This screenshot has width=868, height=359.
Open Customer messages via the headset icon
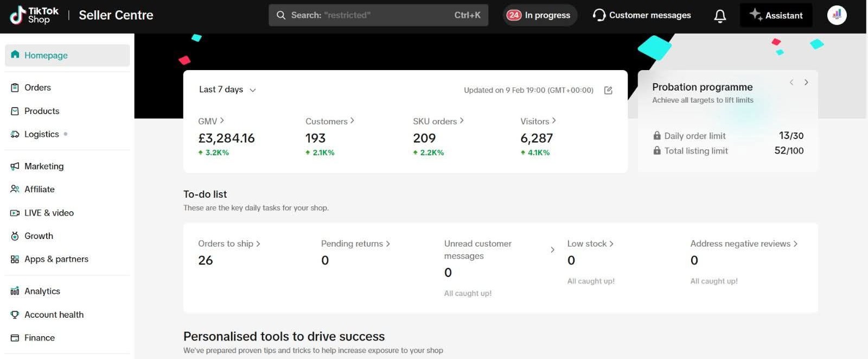click(x=599, y=15)
